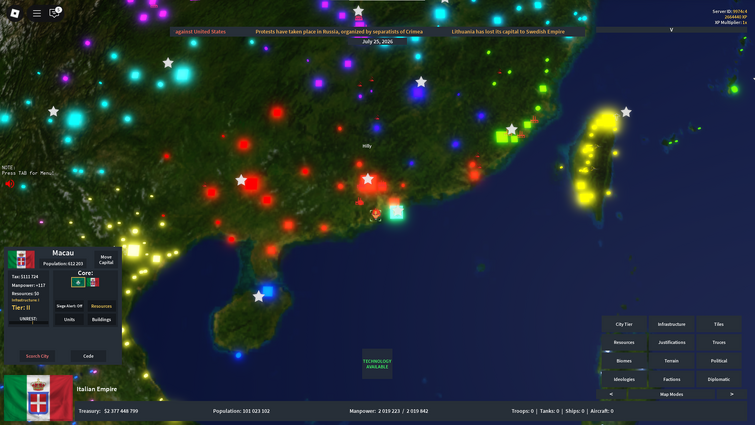Click the Troops count in bottom bar

coord(522,411)
